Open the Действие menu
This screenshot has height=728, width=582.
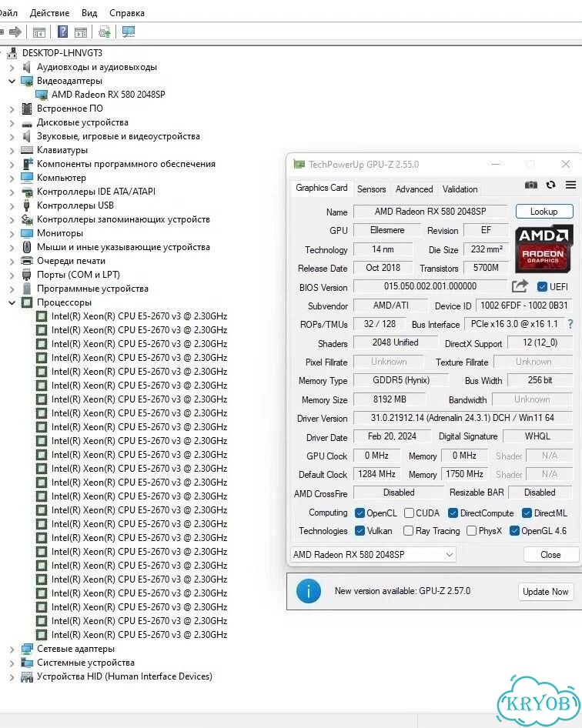[50, 13]
